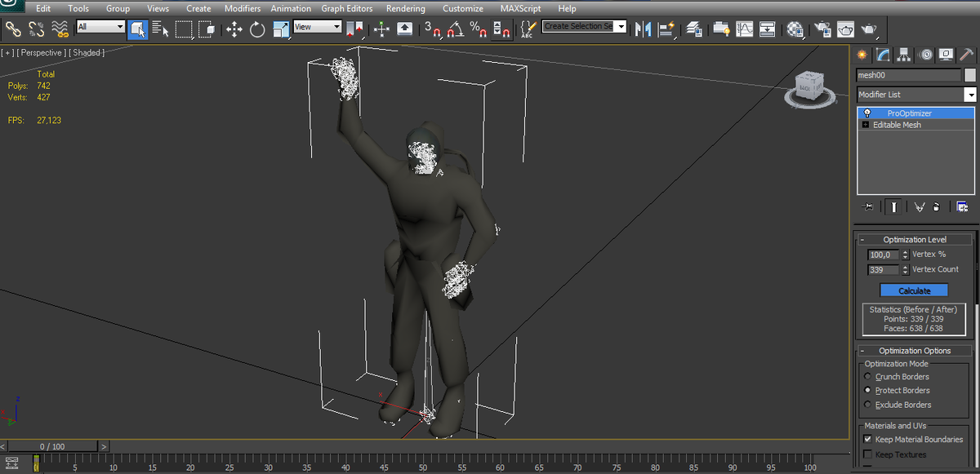Click the Use Pivot Point Center icon

tap(354, 29)
